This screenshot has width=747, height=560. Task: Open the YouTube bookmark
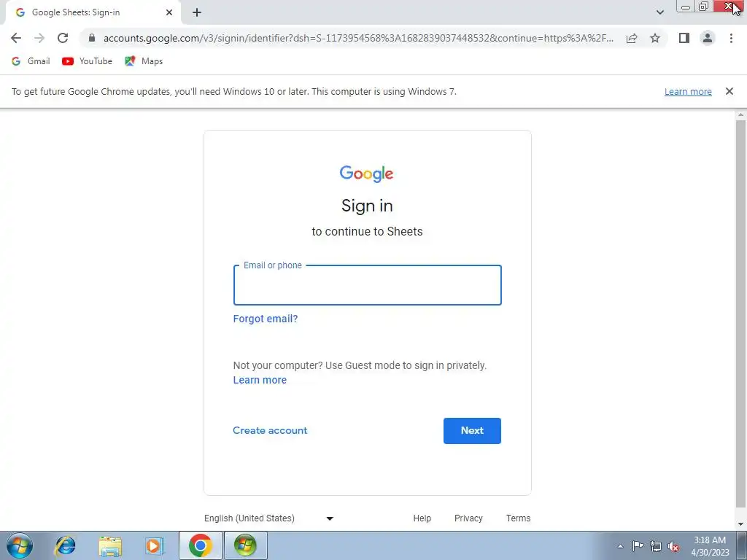coord(88,61)
